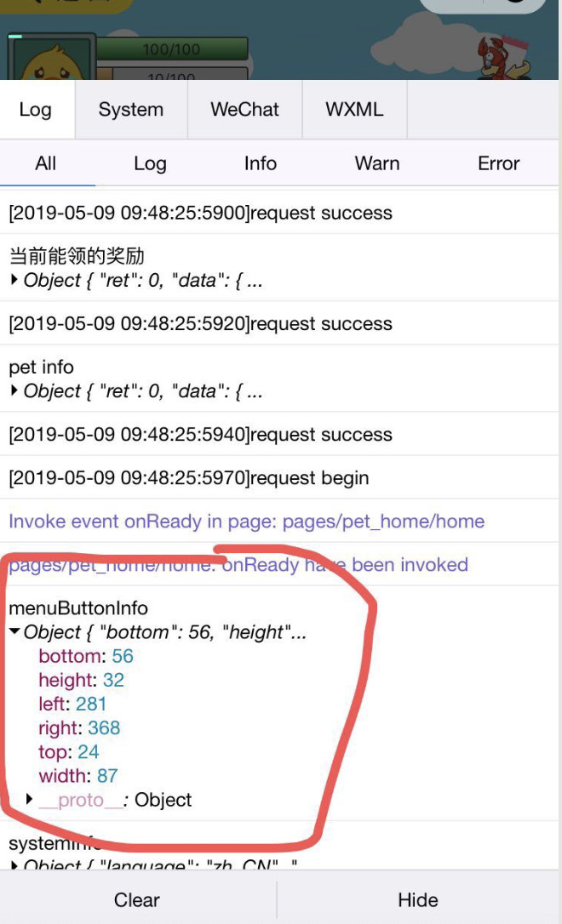Select the Log filter under All
Viewport: 562px width, 924px height.
pos(150,163)
